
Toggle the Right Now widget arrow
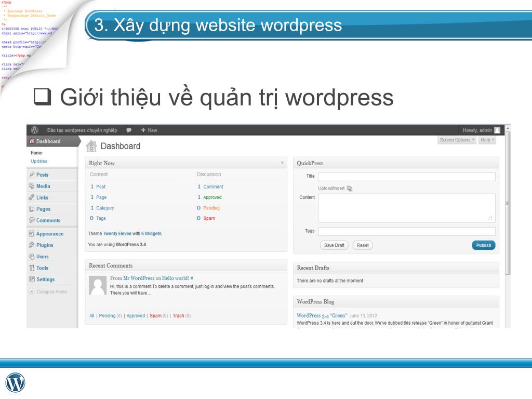point(282,163)
